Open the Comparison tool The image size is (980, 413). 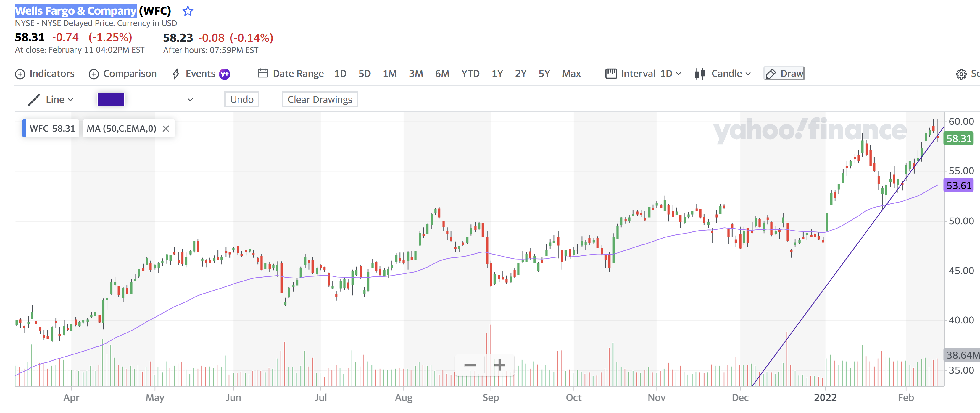click(x=122, y=74)
